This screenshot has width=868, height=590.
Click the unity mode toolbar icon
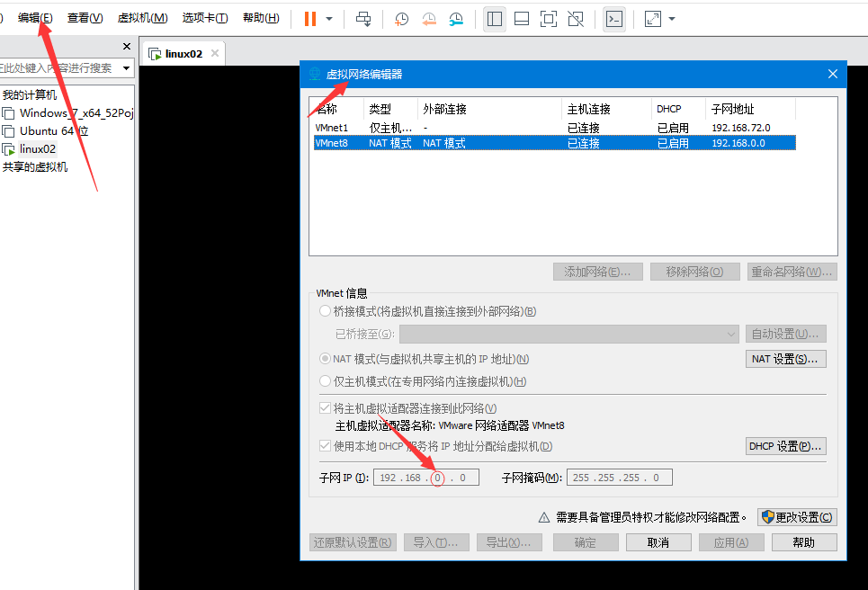(576, 19)
